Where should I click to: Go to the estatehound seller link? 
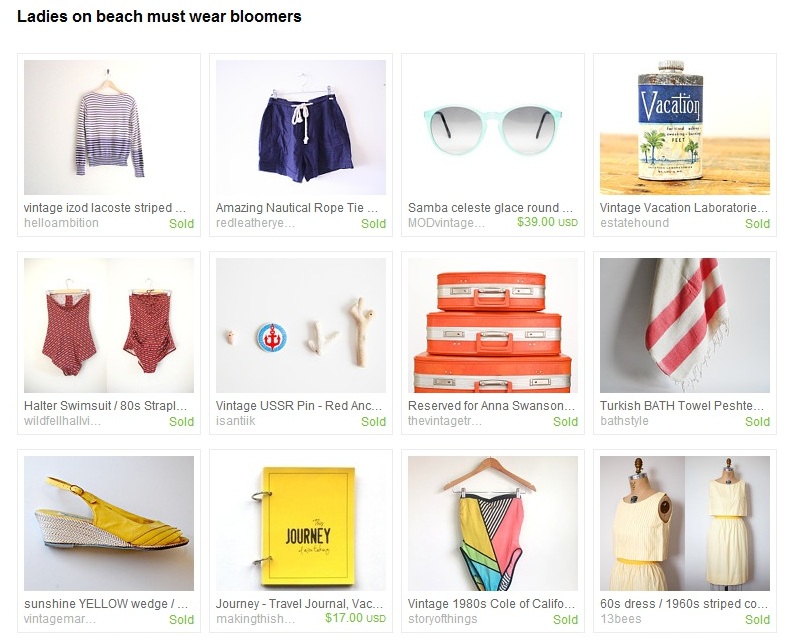(634, 223)
